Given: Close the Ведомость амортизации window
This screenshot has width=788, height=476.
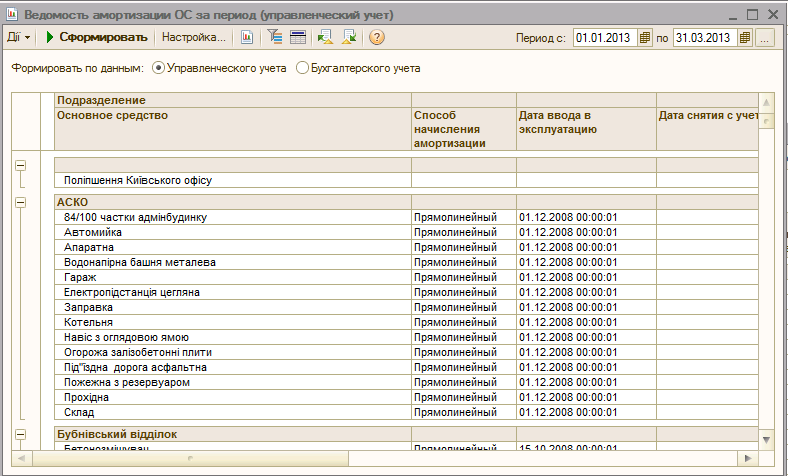Looking at the screenshot, I should coord(773,15).
